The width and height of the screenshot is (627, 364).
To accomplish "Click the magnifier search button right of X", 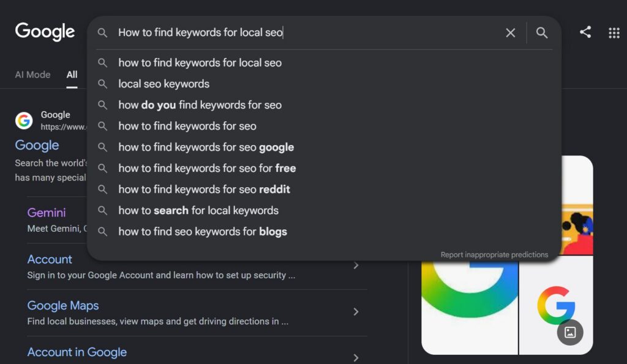I will click(x=542, y=33).
